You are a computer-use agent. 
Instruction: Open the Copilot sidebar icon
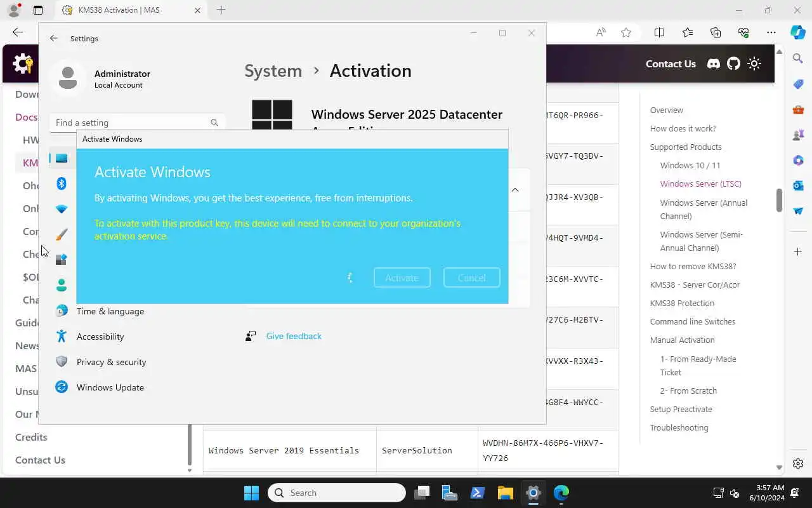point(798,32)
